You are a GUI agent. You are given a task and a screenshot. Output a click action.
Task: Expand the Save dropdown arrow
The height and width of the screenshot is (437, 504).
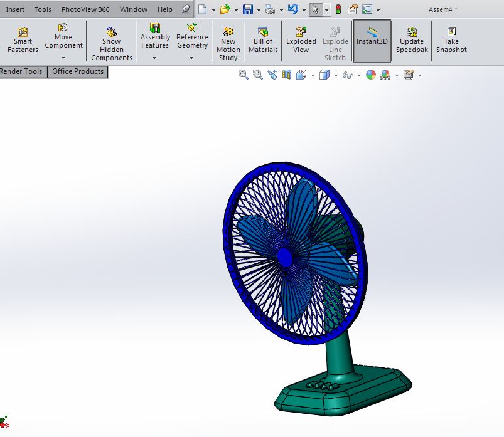(259, 10)
